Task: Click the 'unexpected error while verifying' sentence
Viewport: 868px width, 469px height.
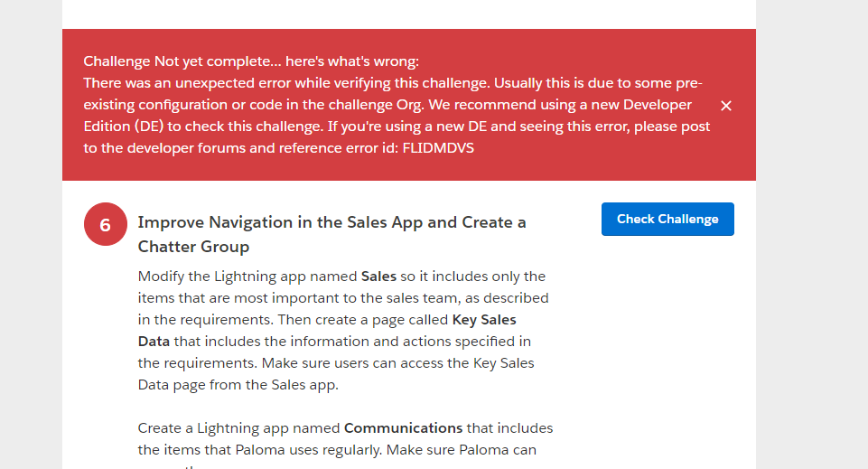Action: click(271, 83)
